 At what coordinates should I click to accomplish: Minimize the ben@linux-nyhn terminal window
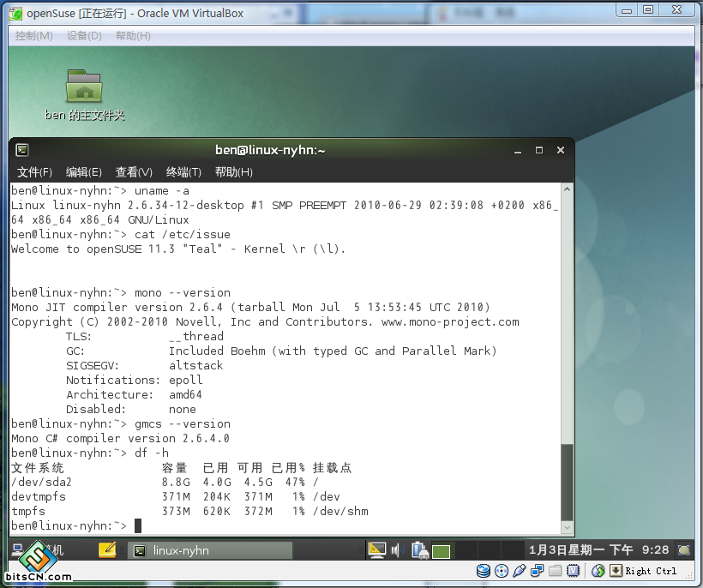click(x=518, y=151)
